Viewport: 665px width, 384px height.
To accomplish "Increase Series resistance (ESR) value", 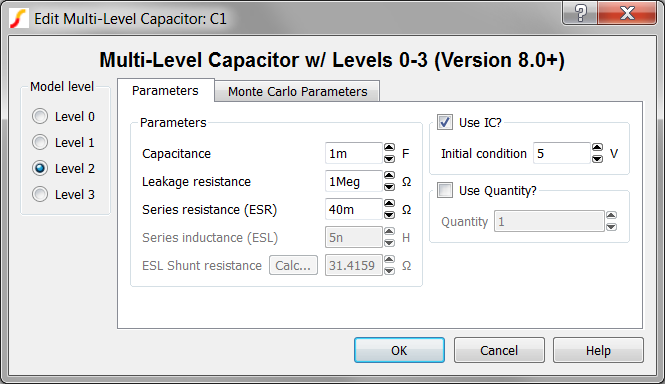I will 389,204.
